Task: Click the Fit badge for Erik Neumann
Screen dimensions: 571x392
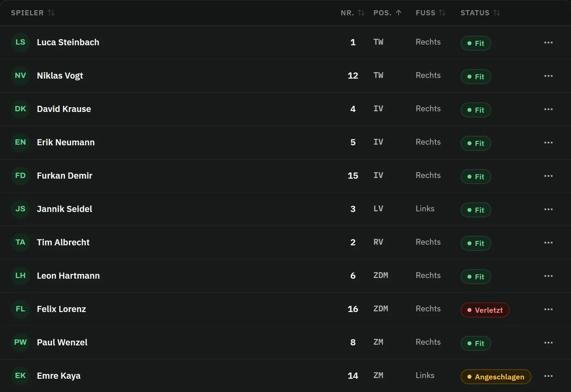Action: [x=476, y=143]
